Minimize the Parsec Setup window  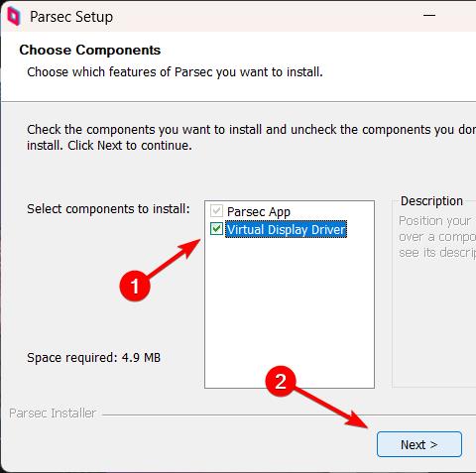(x=429, y=15)
